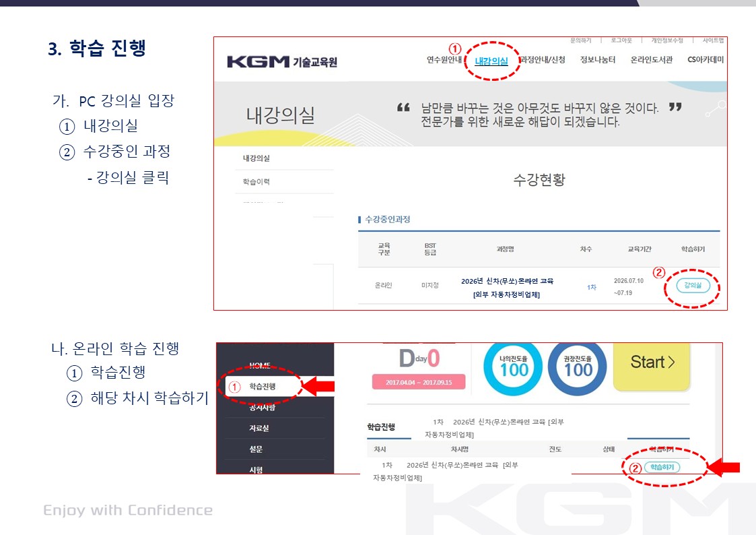Click the Day 0 countdown label
Screen dimensions: 756x535
(x=419, y=358)
